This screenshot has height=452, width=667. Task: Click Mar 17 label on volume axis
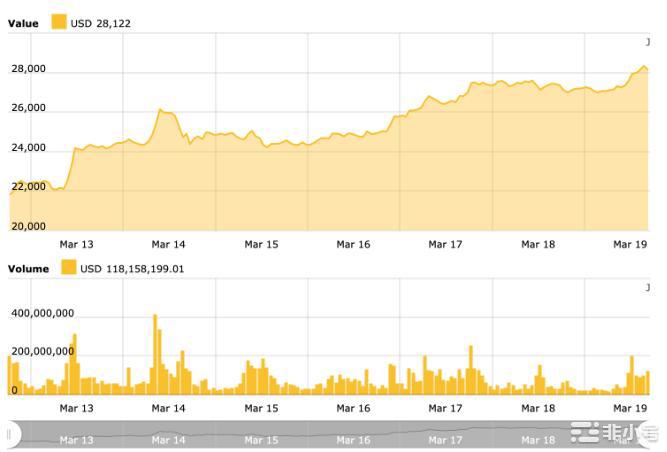point(445,408)
